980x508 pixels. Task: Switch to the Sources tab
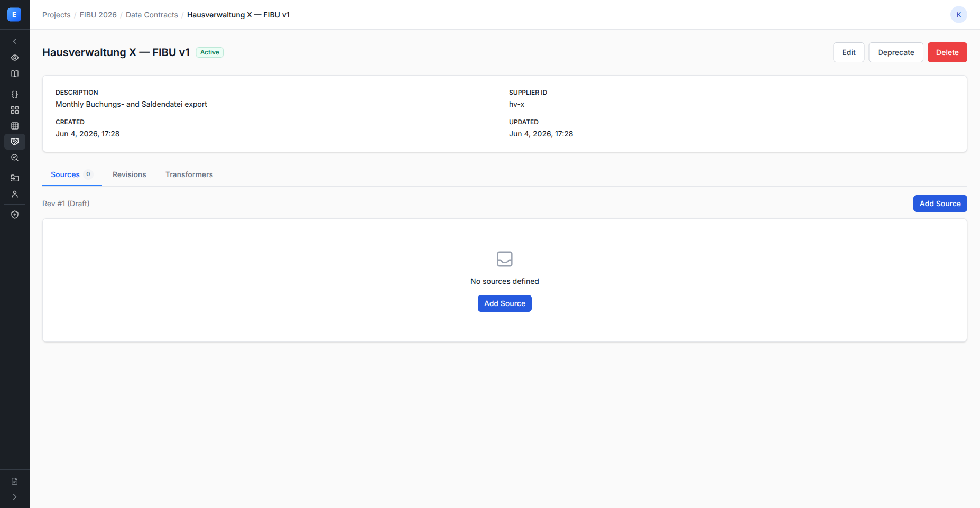(72, 174)
